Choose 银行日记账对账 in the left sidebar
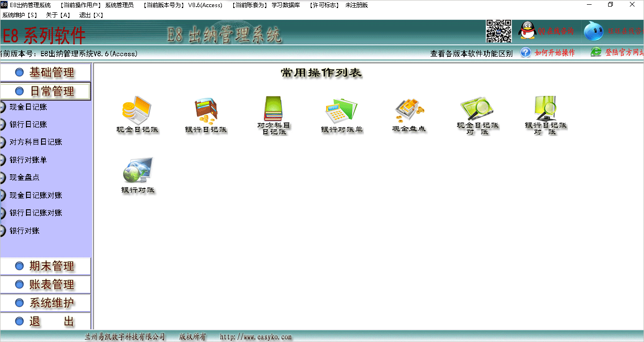The height and width of the screenshot is (342, 644). (36, 213)
